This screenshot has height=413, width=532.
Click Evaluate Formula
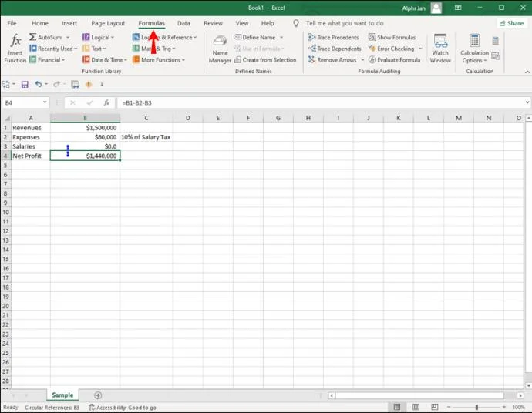(395, 59)
